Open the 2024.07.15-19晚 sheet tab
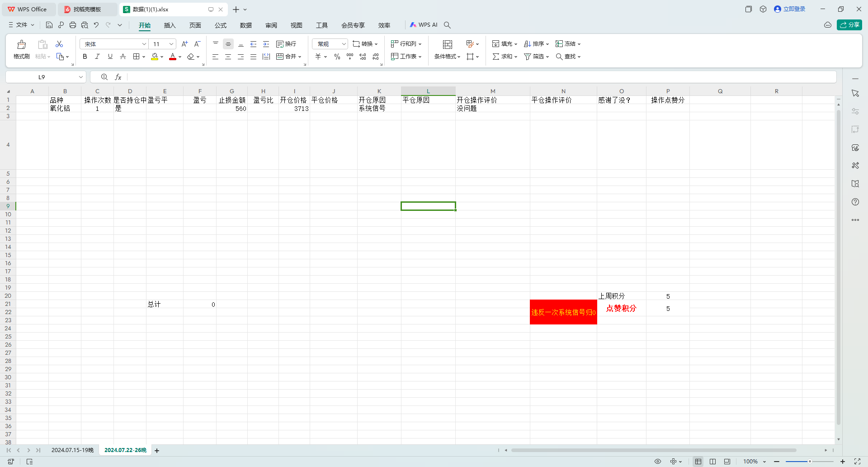The height and width of the screenshot is (467, 868). tap(72, 450)
